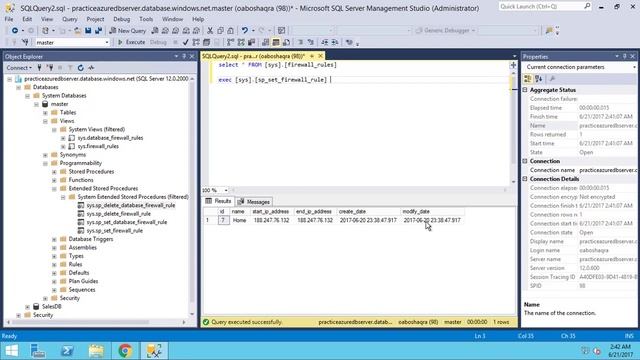This screenshot has width=640, height=360.
Task: Toggle Include Client Statistics icon
Action: tap(251, 42)
